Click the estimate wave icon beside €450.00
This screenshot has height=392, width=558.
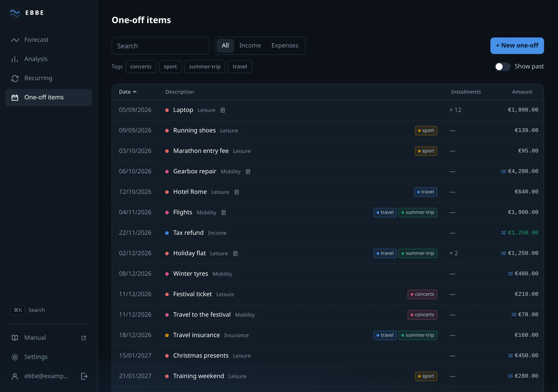(510, 356)
